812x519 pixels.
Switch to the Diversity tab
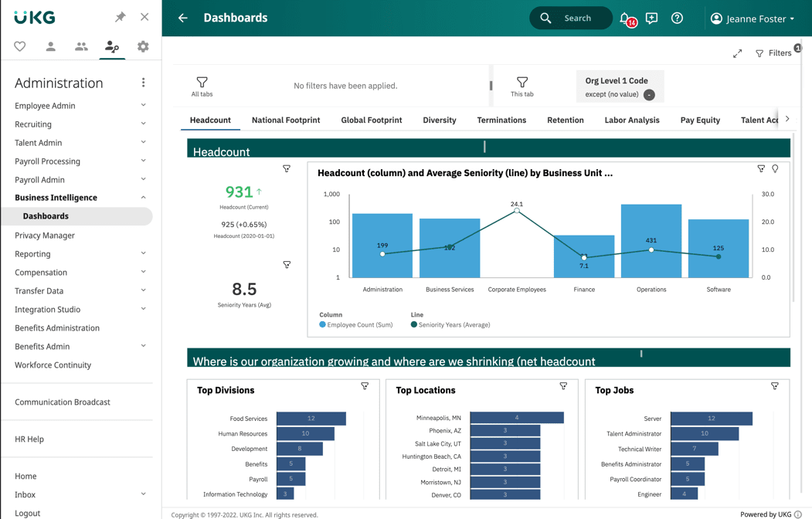tap(439, 120)
